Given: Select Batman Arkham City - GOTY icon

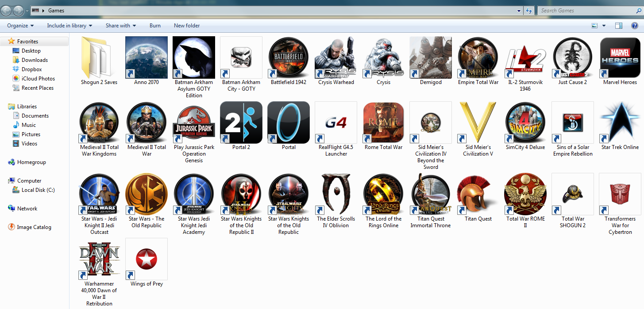Looking at the screenshot, I should coord(241,57).
